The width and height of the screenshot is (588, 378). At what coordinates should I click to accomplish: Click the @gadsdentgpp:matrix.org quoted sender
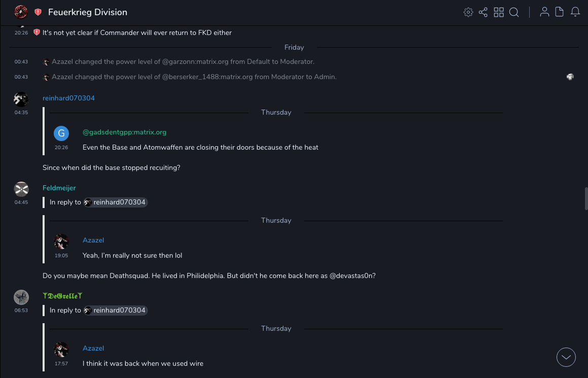[x=124, y=132]
